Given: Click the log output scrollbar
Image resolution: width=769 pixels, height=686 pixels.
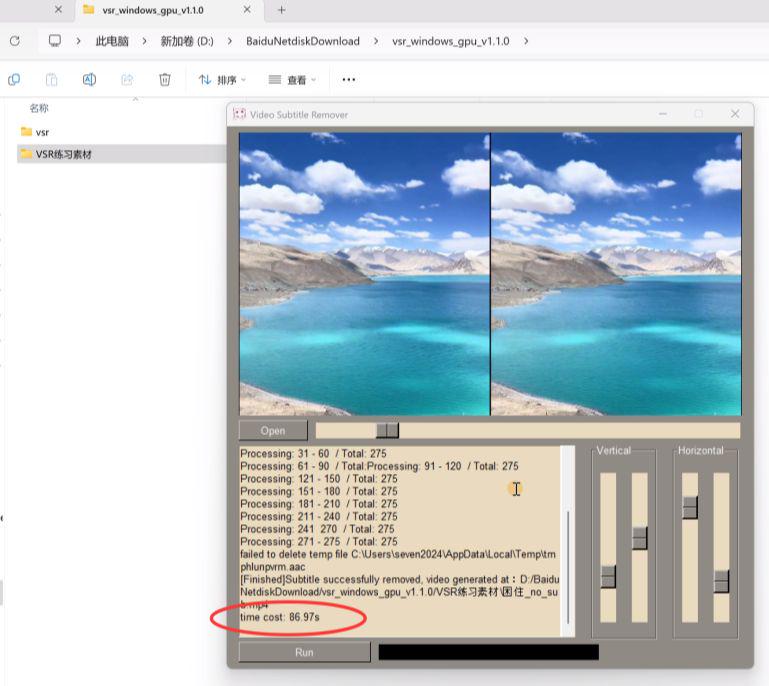Looking at the screenshot, I should 568,567.
